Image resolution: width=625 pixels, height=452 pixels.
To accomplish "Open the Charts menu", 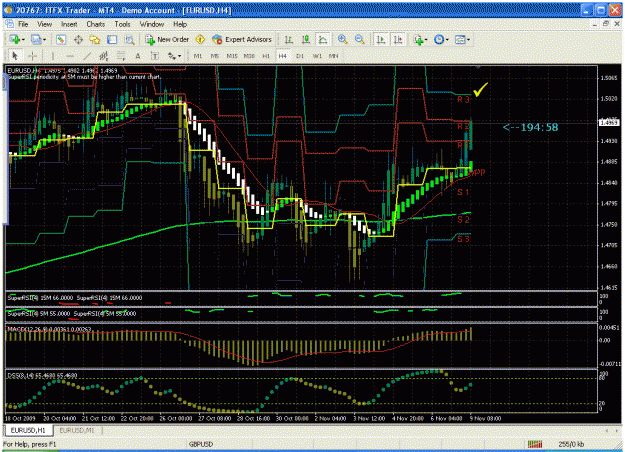I will 96,24.
